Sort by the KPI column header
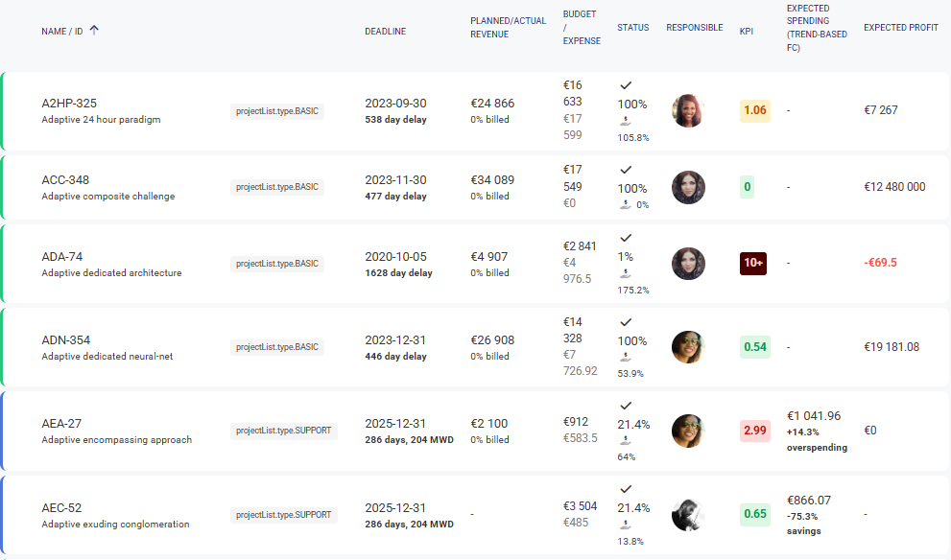 coord(746,32)
